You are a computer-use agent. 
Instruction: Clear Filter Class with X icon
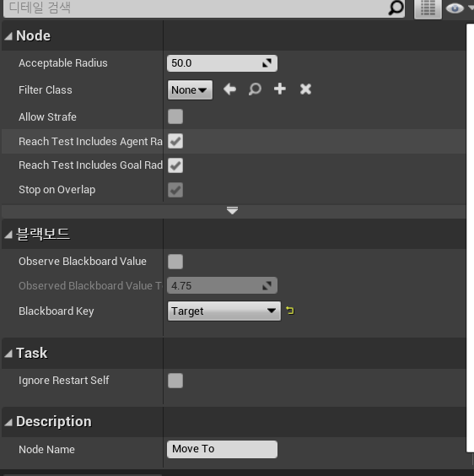point(305,89)
